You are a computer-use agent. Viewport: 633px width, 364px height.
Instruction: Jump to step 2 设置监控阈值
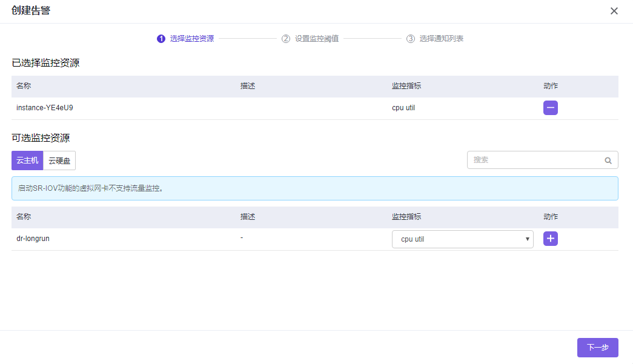click(x=310, y=39)
